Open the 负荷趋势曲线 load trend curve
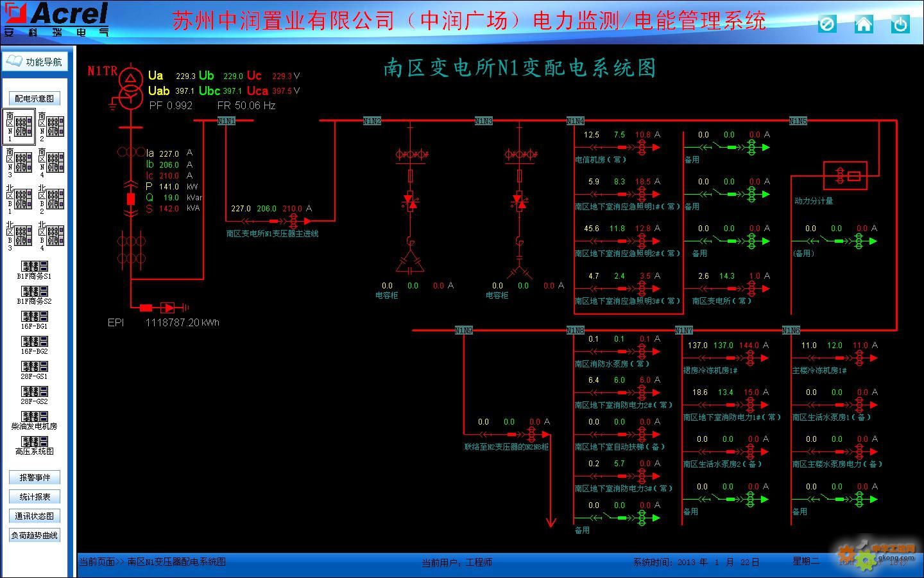924x578 pixels. (x=35, y=535)
